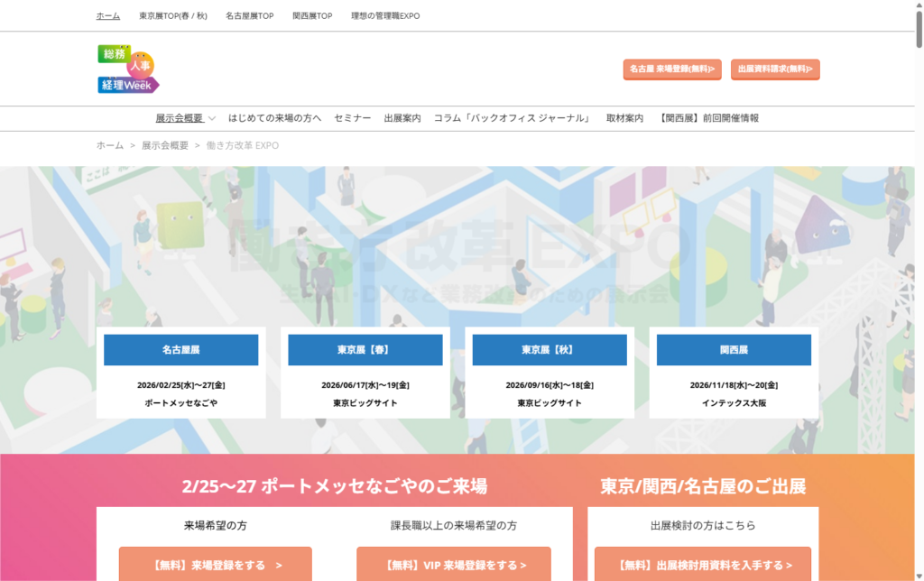
Task: Open はじめての来場の方へ menu item
Action: pos(274,118)
